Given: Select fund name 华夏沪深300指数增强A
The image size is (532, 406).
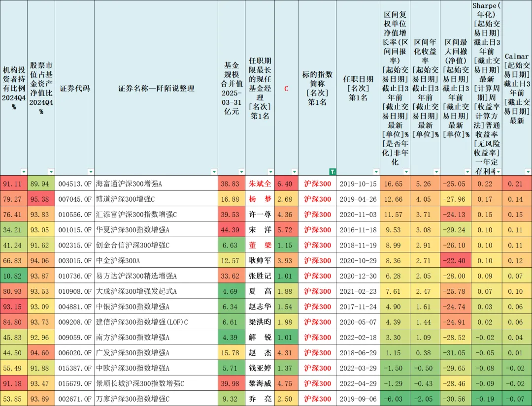Looking at the screenshot, I should coord(133,230).
